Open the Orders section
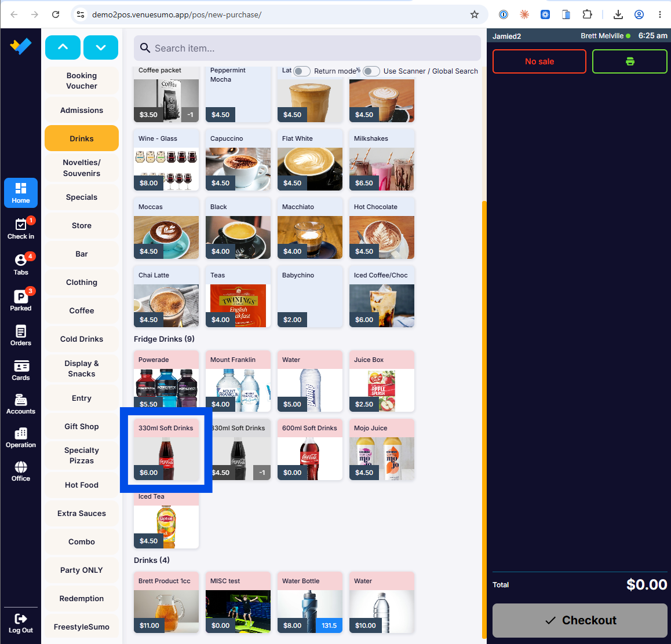This screenshot has width=671, height=644. tap(20, 335)
